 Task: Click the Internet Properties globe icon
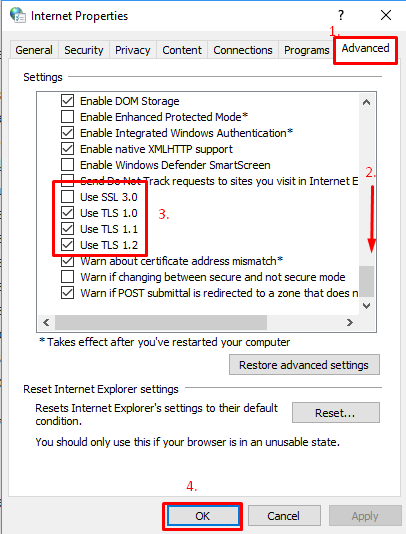[18, 15]
